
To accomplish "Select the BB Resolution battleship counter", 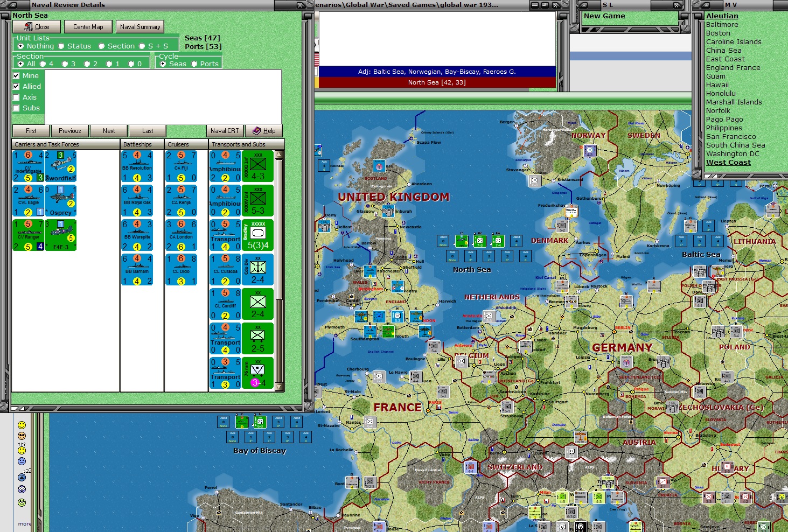I will click(137, 166).
